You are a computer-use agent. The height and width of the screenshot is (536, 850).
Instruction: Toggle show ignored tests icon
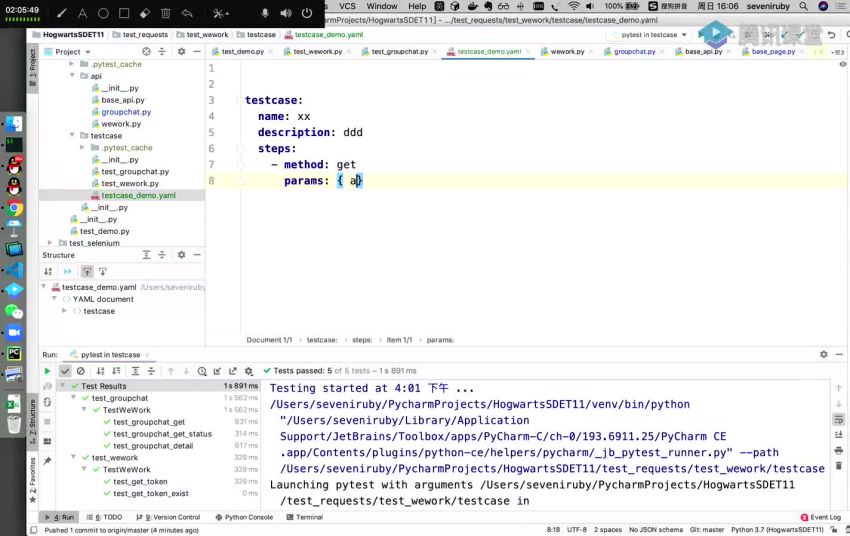(x=81, y=371)
